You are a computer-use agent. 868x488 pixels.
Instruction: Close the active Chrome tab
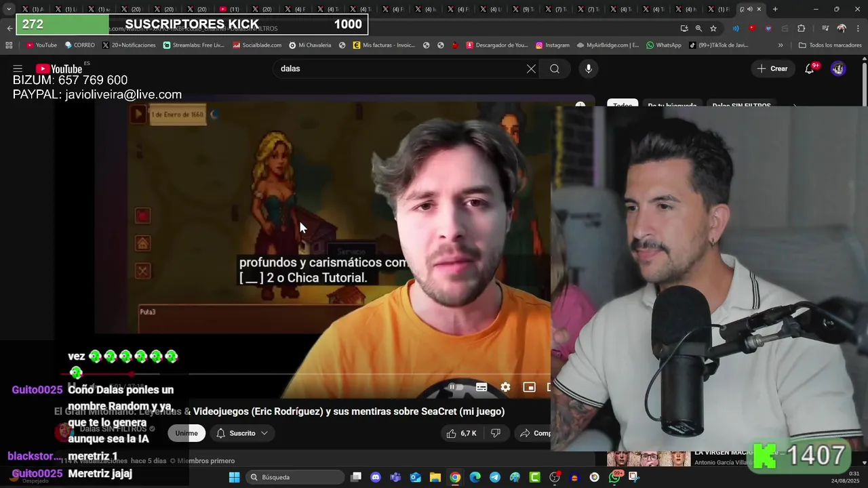tap(759, 9)
